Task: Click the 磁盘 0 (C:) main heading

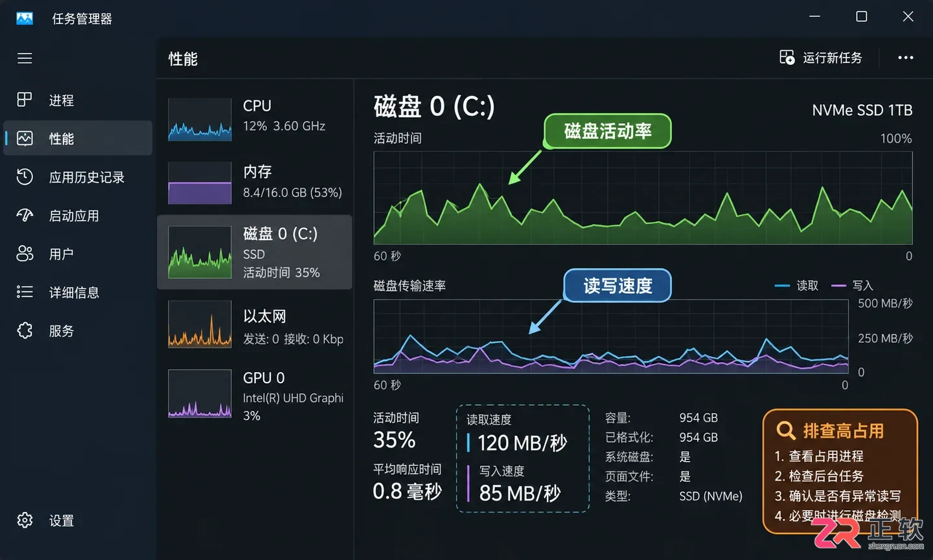Action: [434, 106]
